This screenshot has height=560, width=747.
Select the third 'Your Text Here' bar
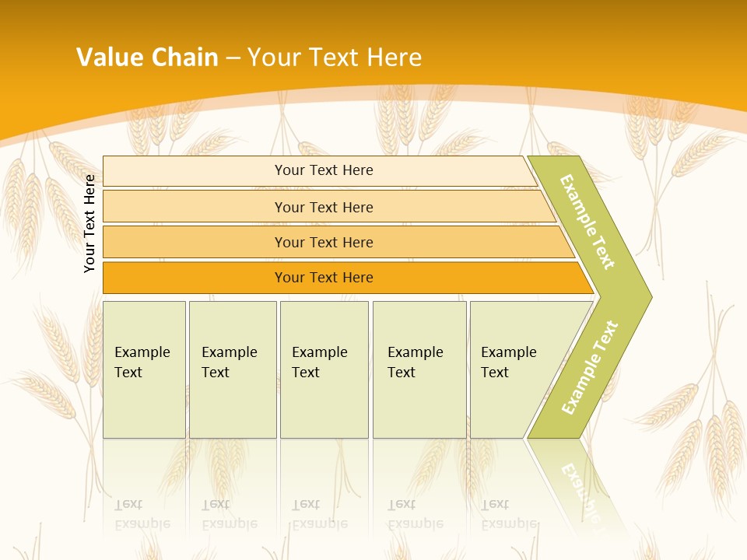[x=323, y=242]
